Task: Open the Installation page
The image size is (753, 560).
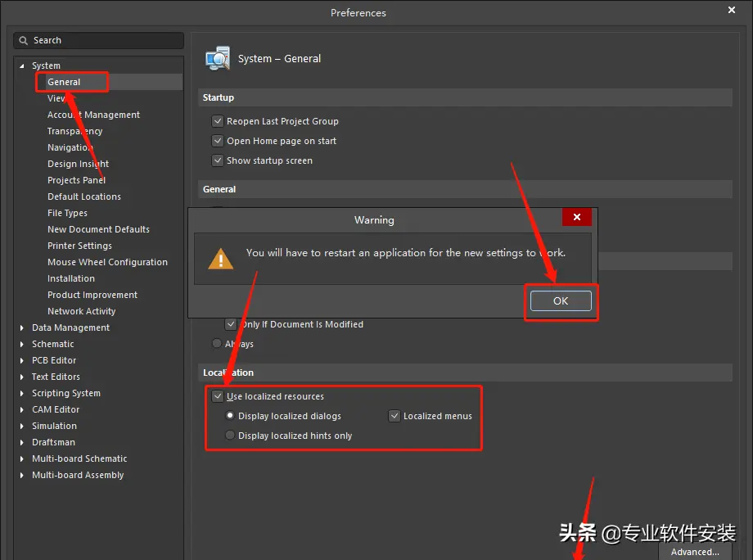Action: pos(71,278)
